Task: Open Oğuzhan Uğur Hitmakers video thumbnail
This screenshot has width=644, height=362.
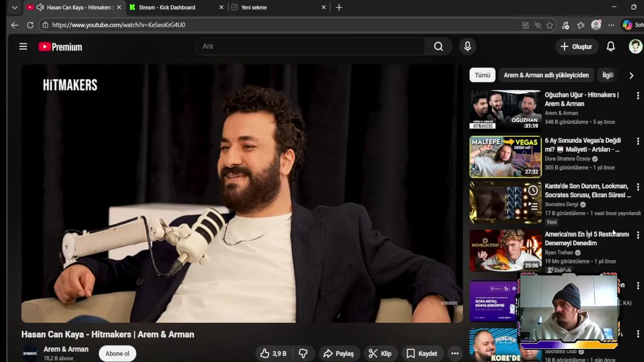Action: [505, 110]
